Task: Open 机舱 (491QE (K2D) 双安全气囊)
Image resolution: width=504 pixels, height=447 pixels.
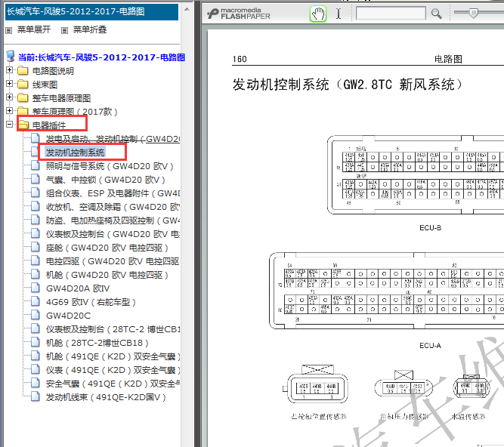Action: (113, 356)
